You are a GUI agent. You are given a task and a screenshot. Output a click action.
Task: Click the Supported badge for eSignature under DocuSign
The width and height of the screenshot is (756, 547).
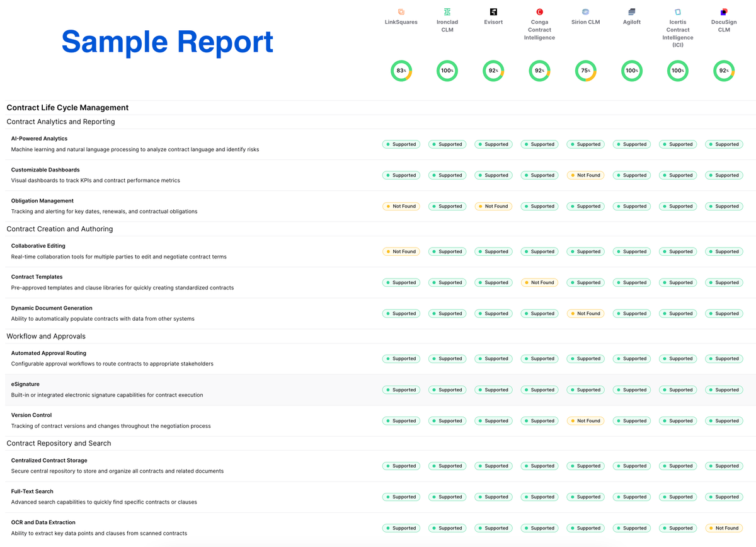723,389
